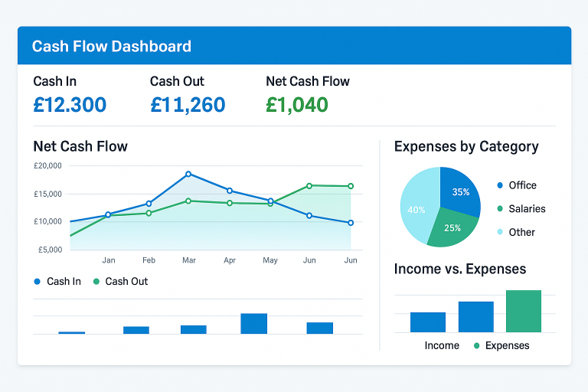Screen dimensions: 588x392
Task: Click the Cash In data point at Apr
Action: (230, 191)
